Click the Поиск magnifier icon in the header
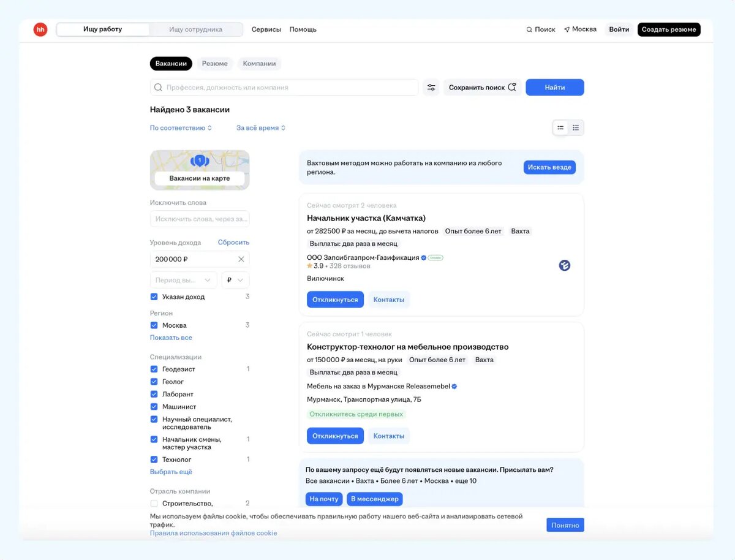 [x=529, y=29]
